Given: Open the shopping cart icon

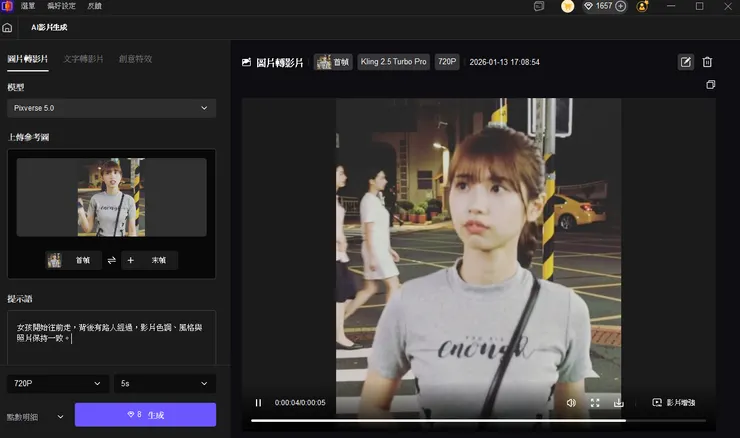Looking at the screenshot, I should [x=568, y=6].
